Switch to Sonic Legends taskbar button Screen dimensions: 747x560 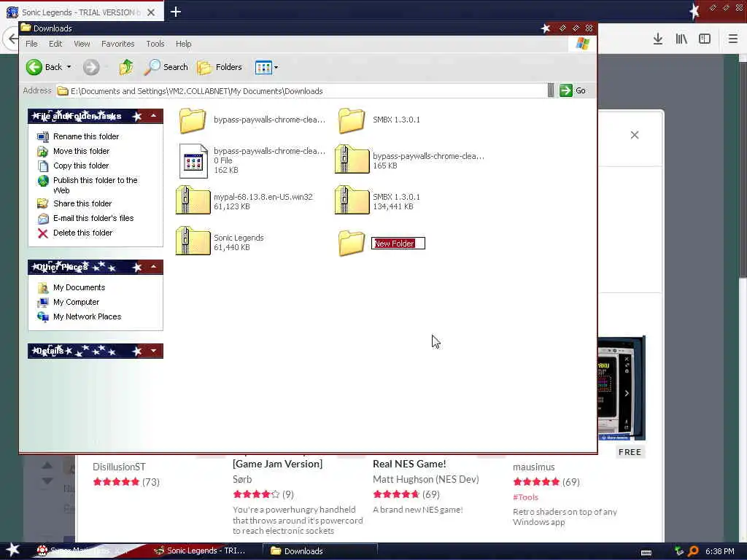point(200,551)
